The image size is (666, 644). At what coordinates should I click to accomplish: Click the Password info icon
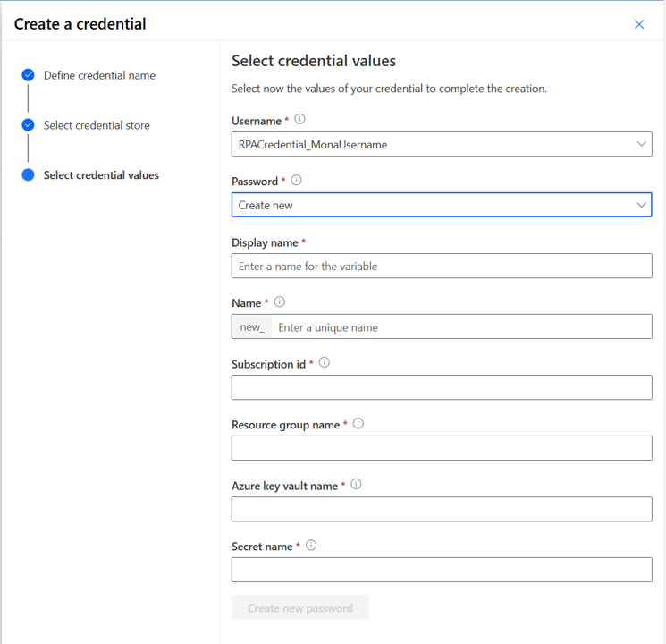coord(297,181)
